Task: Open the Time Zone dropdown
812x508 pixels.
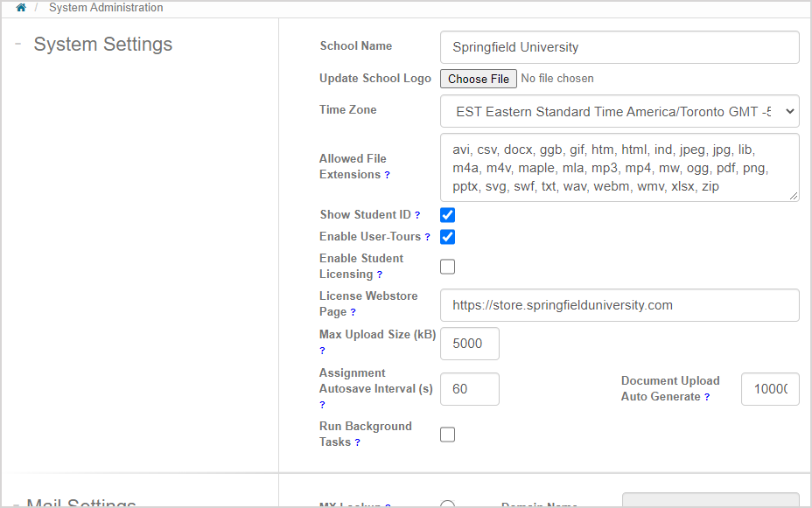Action: [619, 112]
